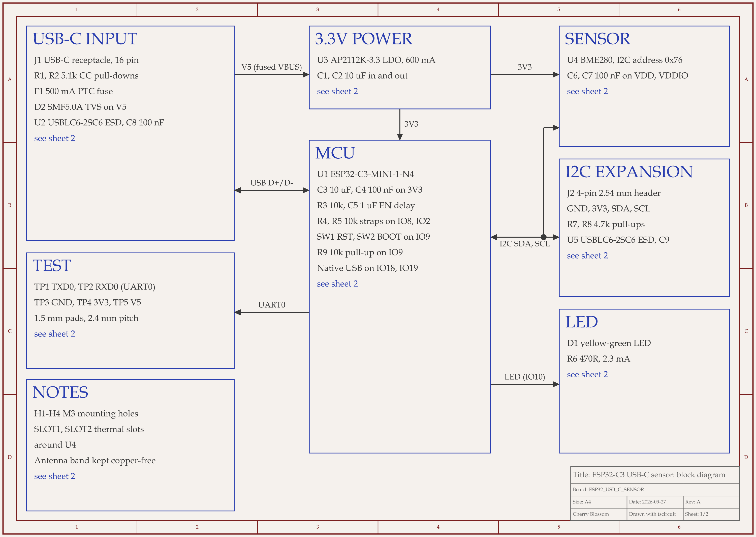Select 'Board: ESP32_USB_C_SENSOR' field
Screen dimensions: 756x537
[x=655, y=490]
